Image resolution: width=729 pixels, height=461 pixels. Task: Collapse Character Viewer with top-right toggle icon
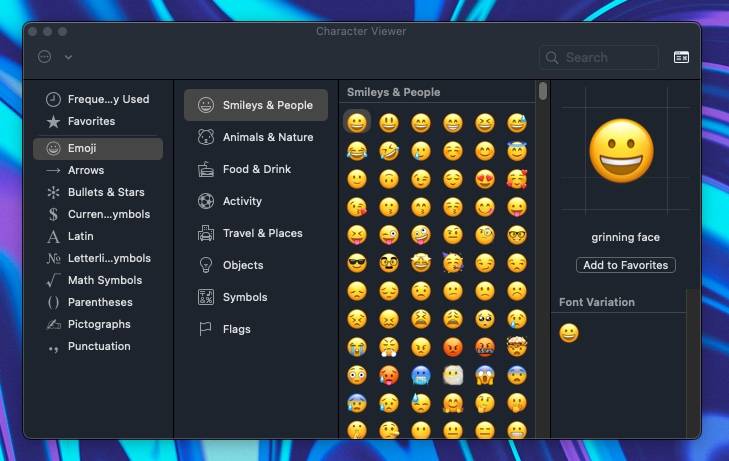coord(681,57)
